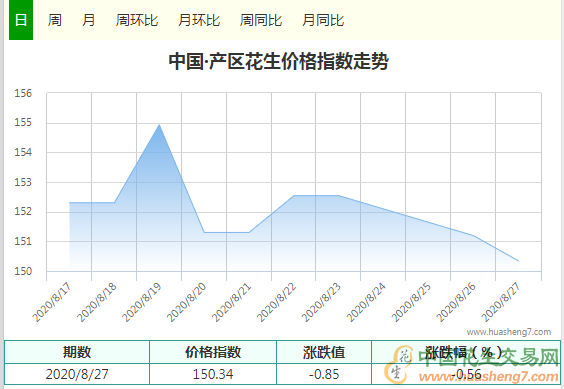Image resolution: width=564 pixels, height=389 pixels.
Task: Open the 月环比 tab
Action: (x=199, y=20)
